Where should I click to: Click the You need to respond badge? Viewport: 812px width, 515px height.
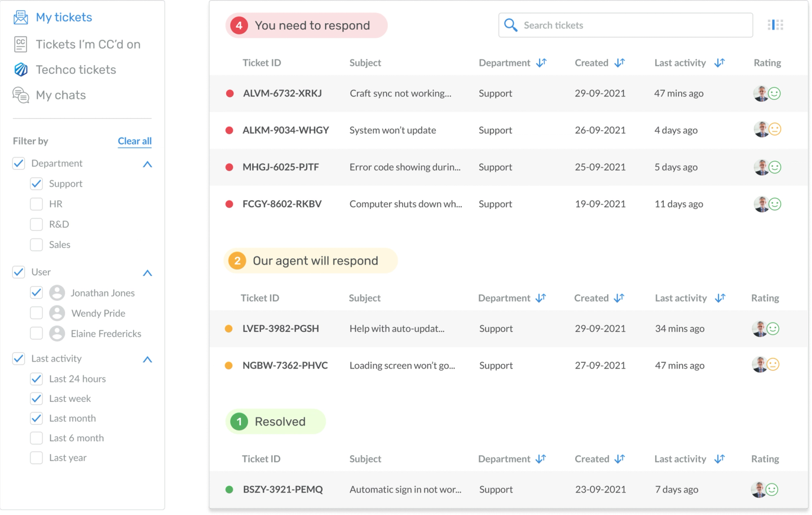(x=307, y=25)
